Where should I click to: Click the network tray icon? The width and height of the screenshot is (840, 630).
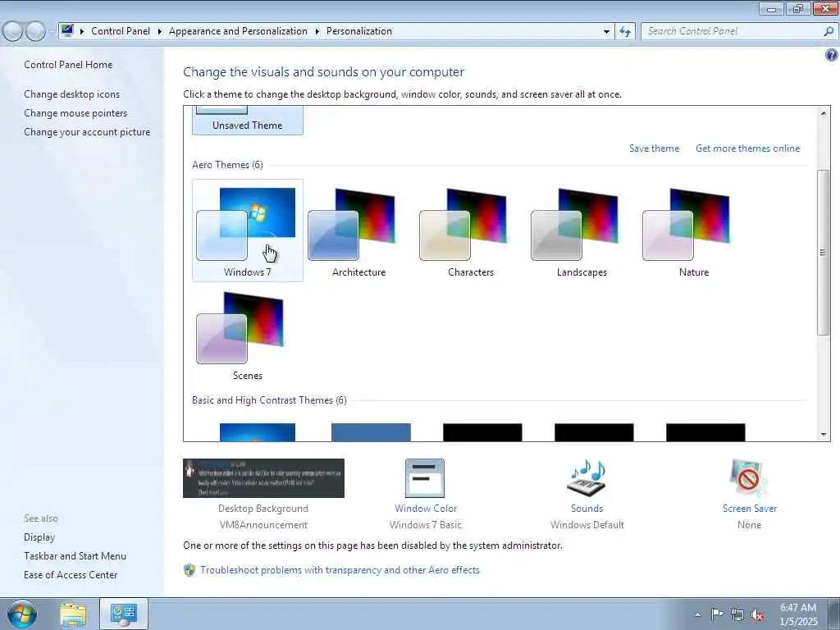[737, 614]
